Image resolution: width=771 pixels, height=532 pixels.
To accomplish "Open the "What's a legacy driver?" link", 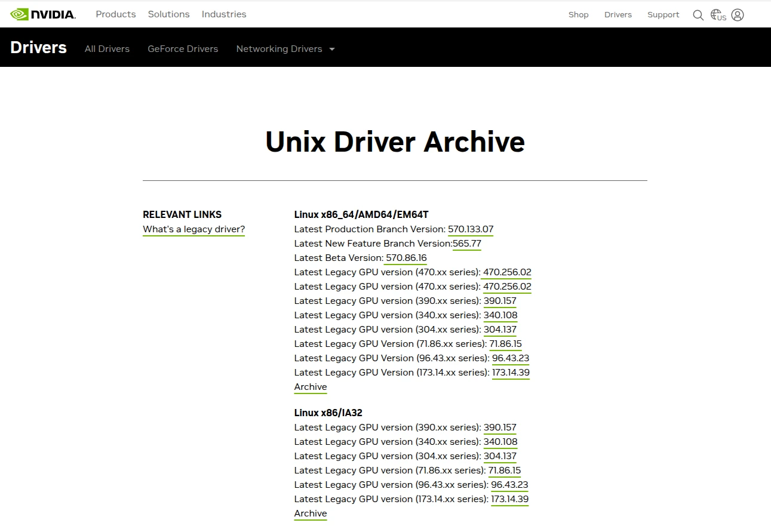I will pos(193,229).
